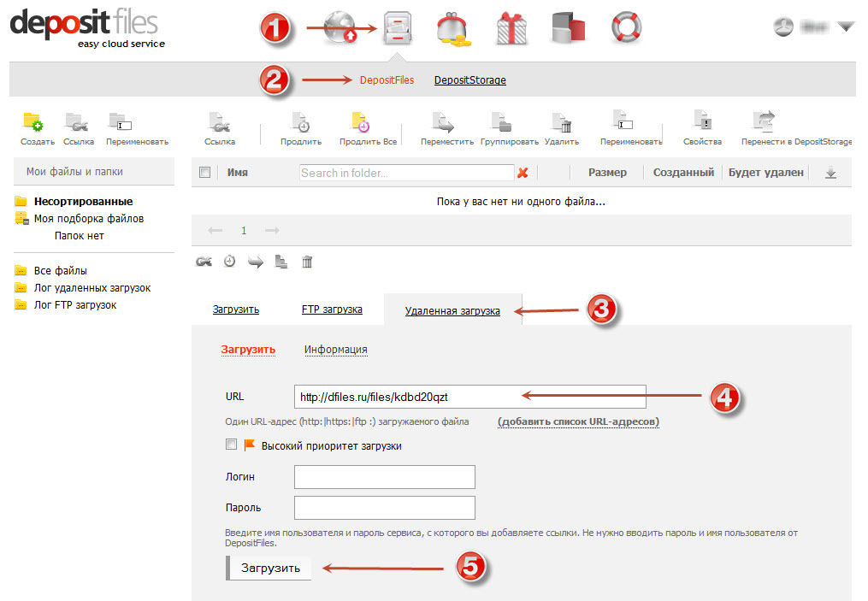Open the user account dropdown arrow
The image size is (868, 601).
click(846, 27)
